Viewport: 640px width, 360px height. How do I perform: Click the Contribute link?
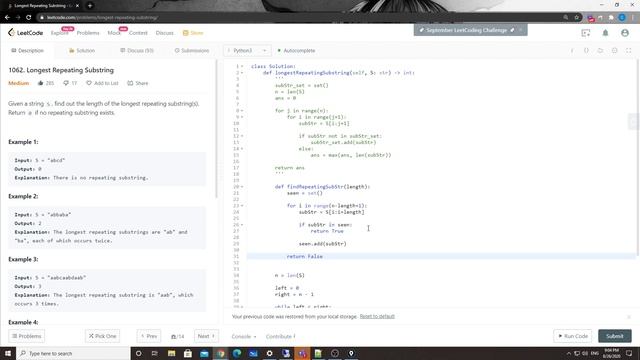pyautogui.click(x=280, y=337)
